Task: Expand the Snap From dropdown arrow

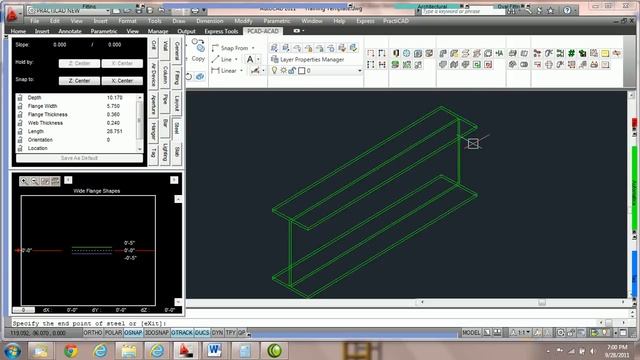Action: tap(253, 48)
